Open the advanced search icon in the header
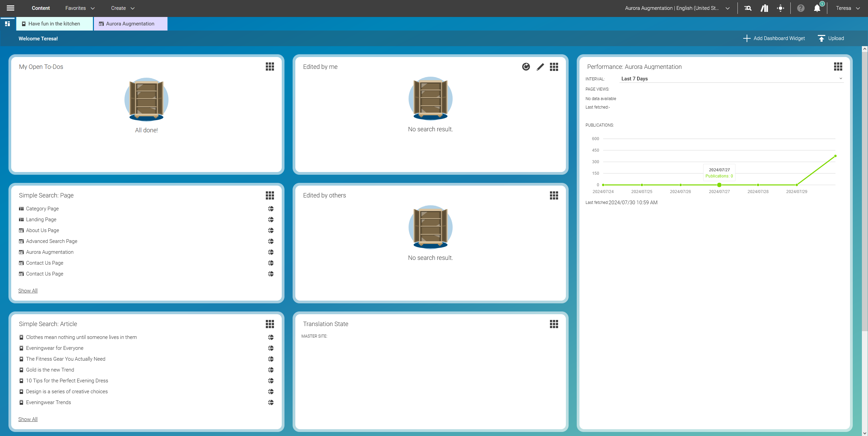The height and width of the screenshot is (436, 868). point(748,8)
